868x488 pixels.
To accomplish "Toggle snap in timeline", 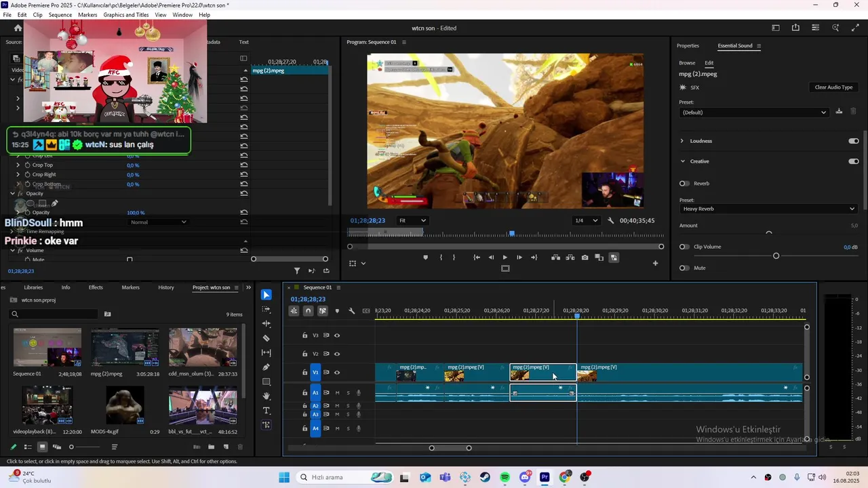I will click(x=308, y=311).
